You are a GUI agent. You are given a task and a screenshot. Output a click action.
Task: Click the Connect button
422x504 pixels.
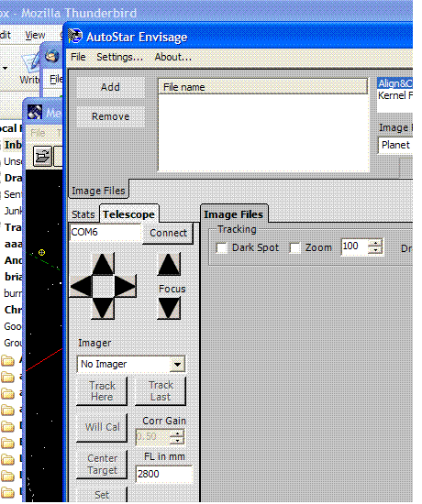pos(168,233)
